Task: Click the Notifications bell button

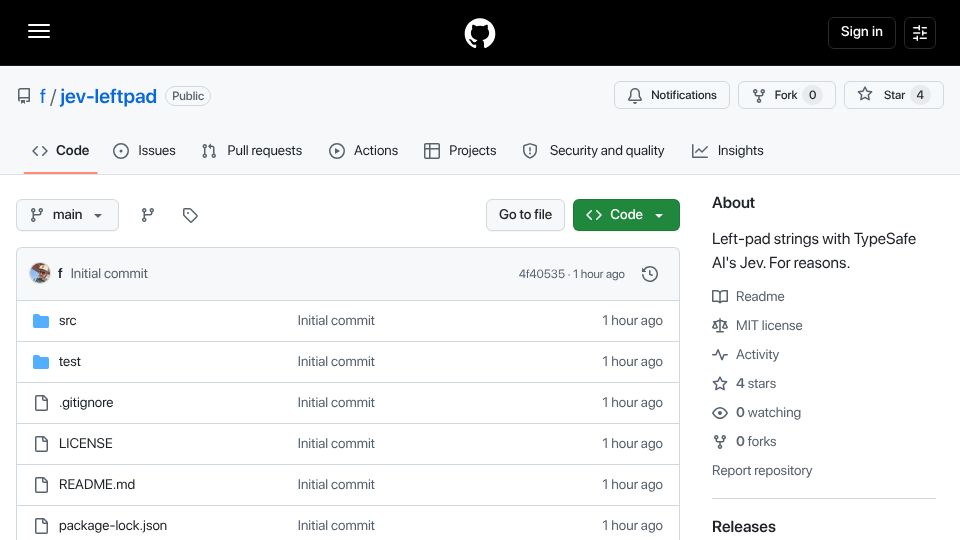Action: [x=672, y=95]
